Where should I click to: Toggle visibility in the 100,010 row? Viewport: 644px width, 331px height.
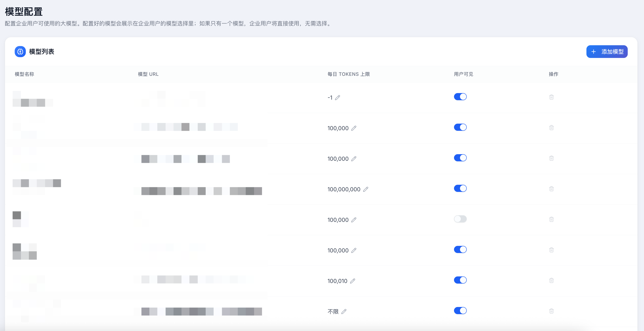(460, 280)
